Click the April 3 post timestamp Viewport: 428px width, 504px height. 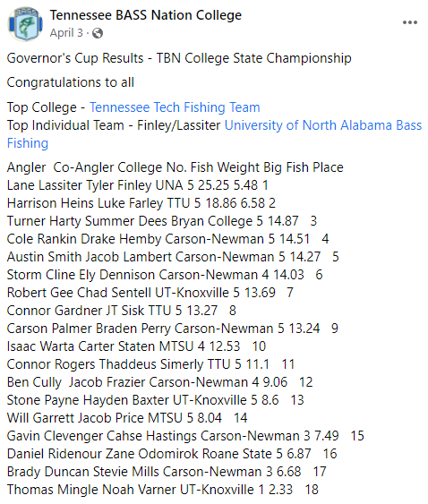click(66, 33)
